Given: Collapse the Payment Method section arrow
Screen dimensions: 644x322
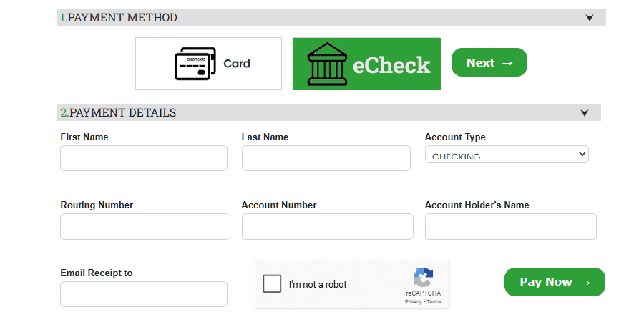Looking at the screenshot, I should click(x=590, y=18).
